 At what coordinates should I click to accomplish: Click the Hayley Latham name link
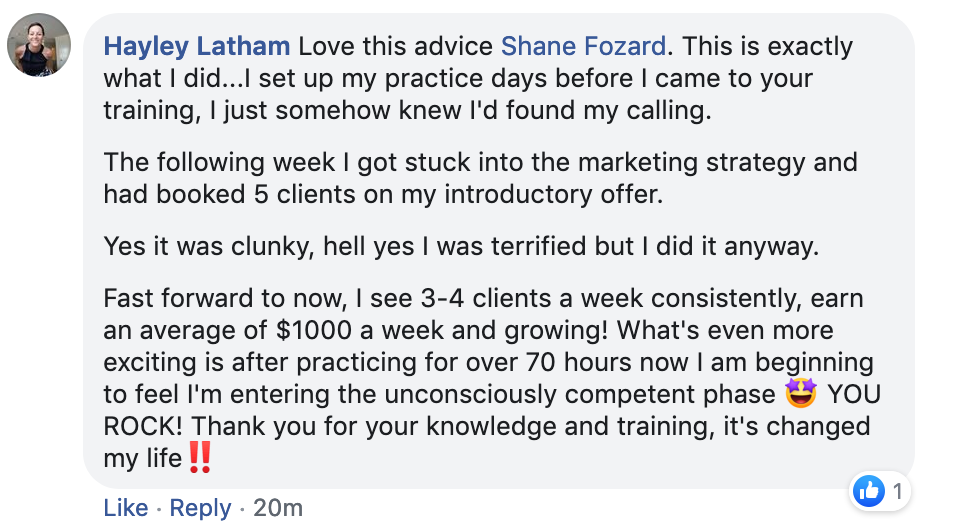[196, 46]
